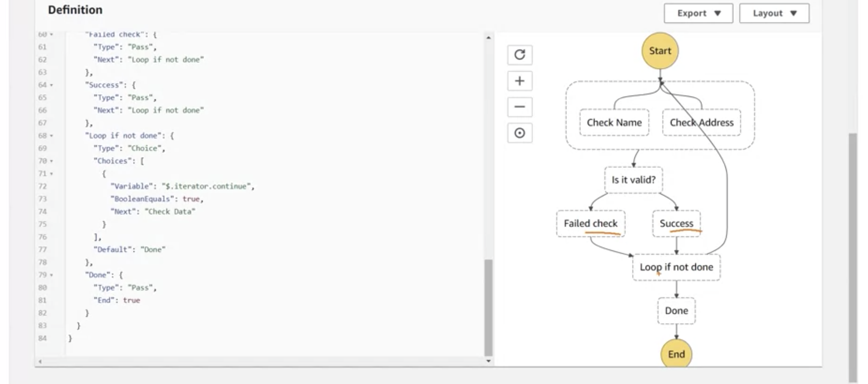Select the Success node in the graph
The width and height of the screenshot is (868, 384).
click(677, 223)
